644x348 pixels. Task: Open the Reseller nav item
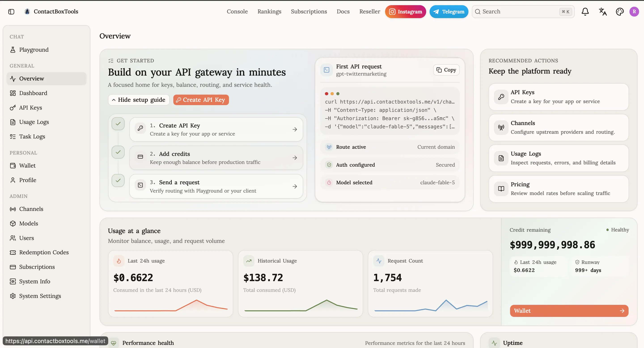pos(369,11)
